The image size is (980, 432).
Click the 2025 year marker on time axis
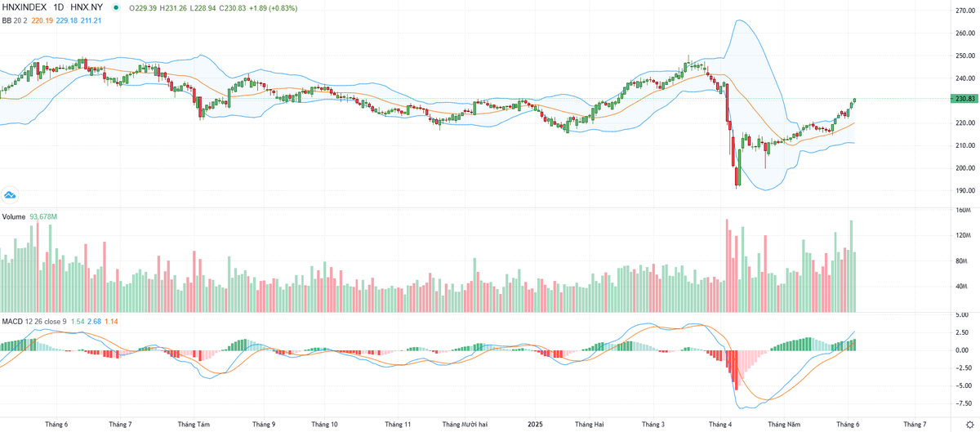click(535, 425)
